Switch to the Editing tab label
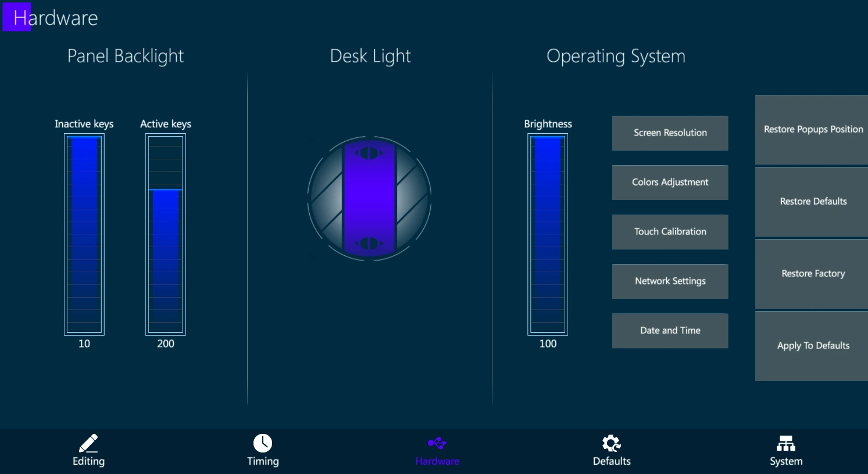The height and width of the screenshot is (474, 868). pyautogui.click(x=88, y=461)
